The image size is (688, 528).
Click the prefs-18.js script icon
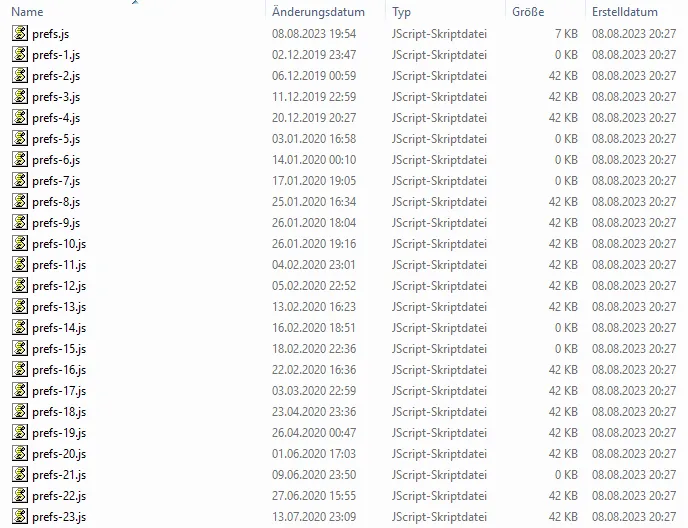point(20,412)
